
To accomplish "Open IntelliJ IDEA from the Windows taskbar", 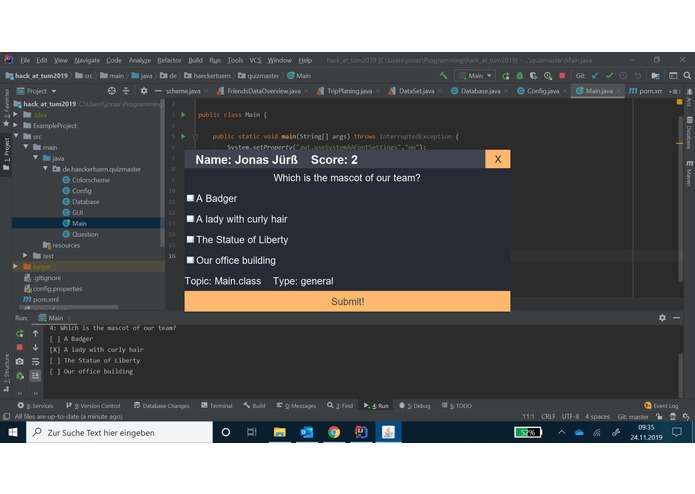I will pos(361,432).
